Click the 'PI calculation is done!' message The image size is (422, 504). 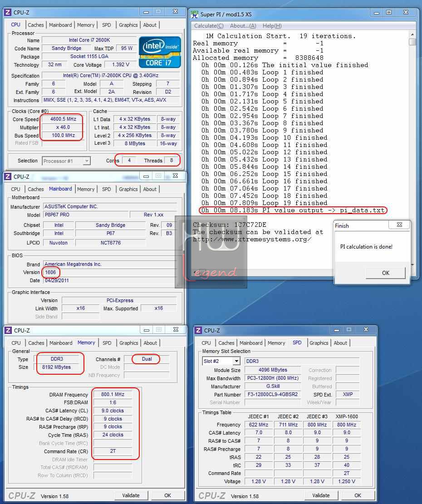coord(366,247)
